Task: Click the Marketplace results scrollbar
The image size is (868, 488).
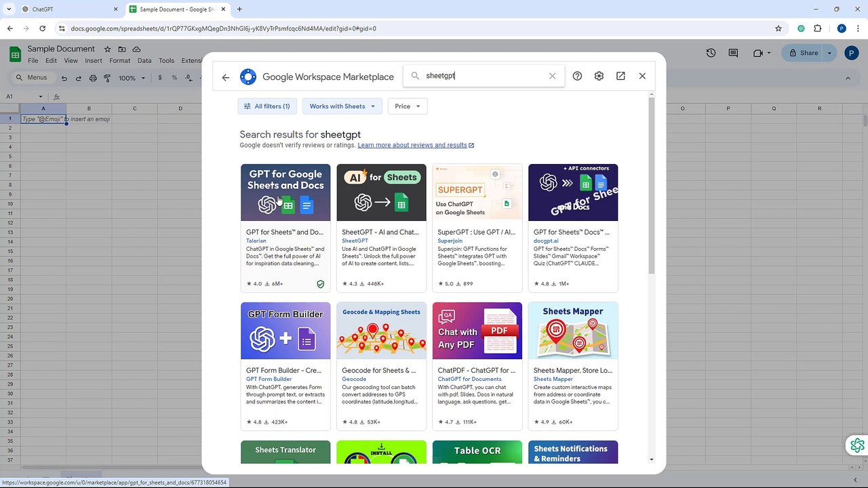Action: (652, 186)
